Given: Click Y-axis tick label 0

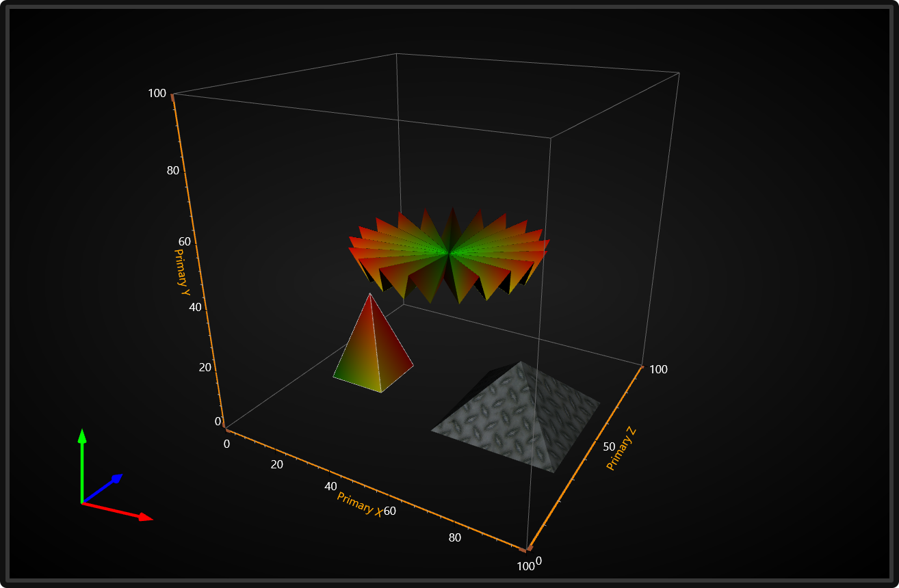Looking at the screenshot, I should pos(218,421).
